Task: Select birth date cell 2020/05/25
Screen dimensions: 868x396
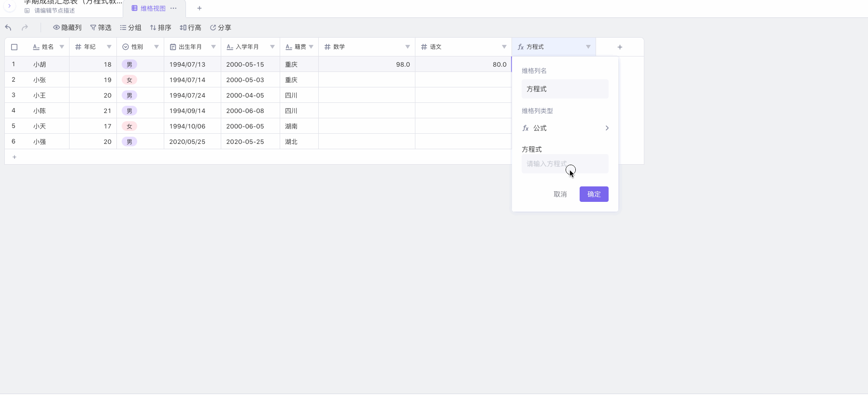Action: pos(192,141)
